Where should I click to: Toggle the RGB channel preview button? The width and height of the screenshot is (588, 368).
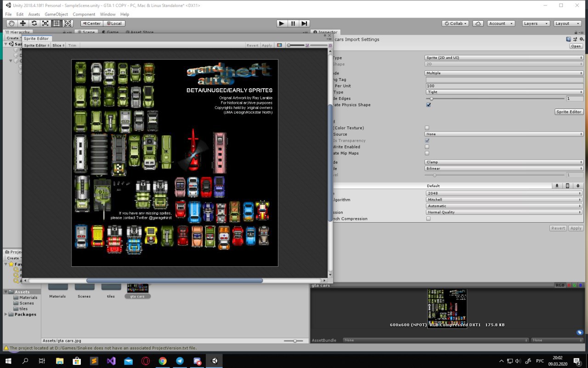coord(560,285)
